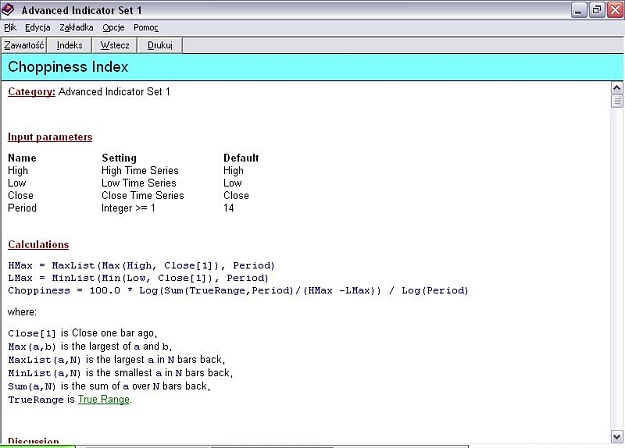Click the 'Close Time Series' setting text
The image size is (625, 448).
pos(142,195)
